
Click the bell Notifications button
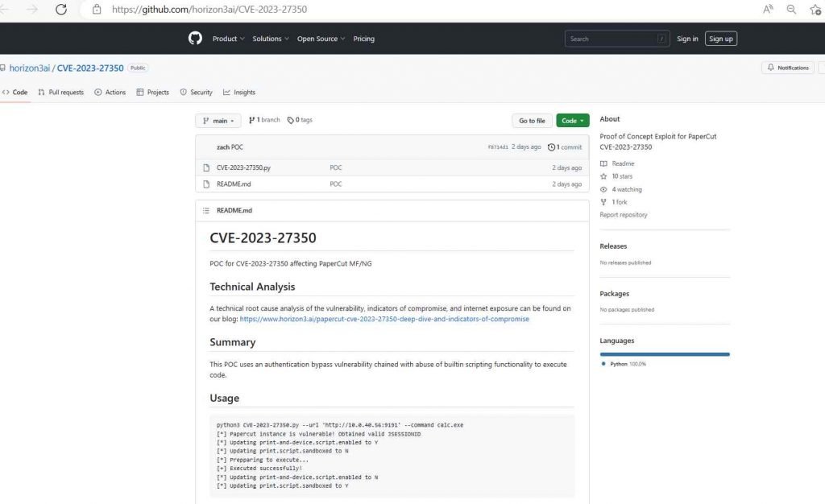click(788, 68)
